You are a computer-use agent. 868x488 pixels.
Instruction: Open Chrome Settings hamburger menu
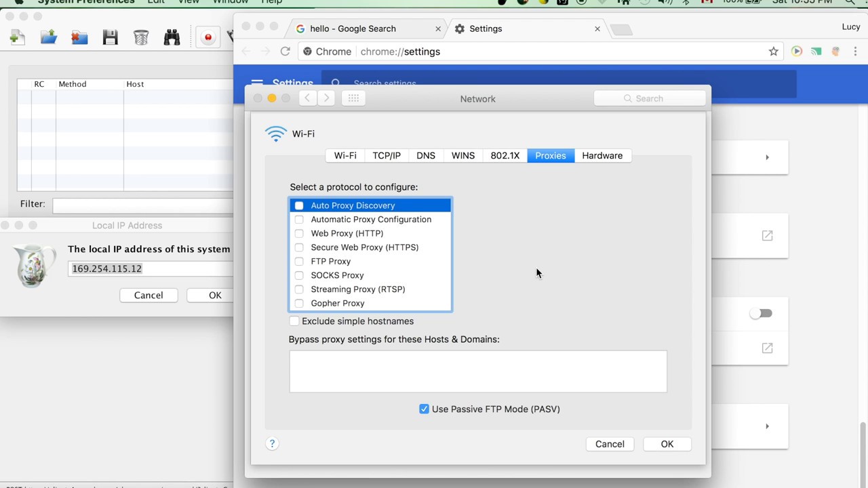[257, 84]
